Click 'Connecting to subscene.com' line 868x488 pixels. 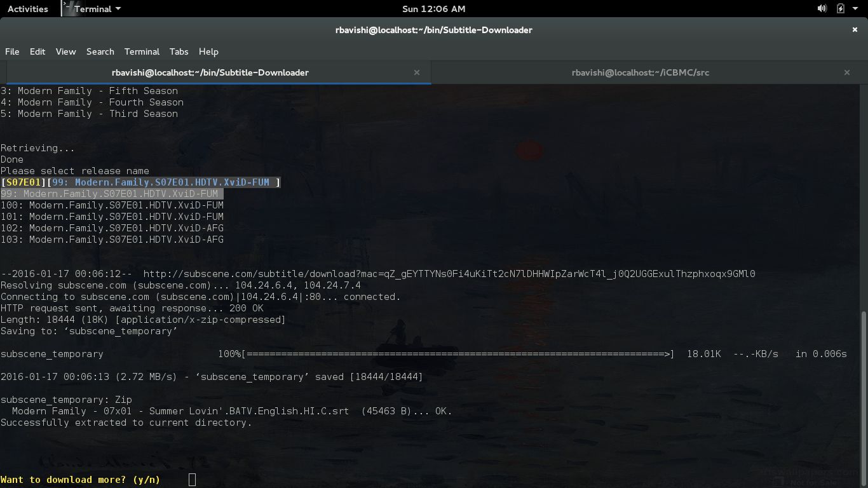tap(201, 297)
